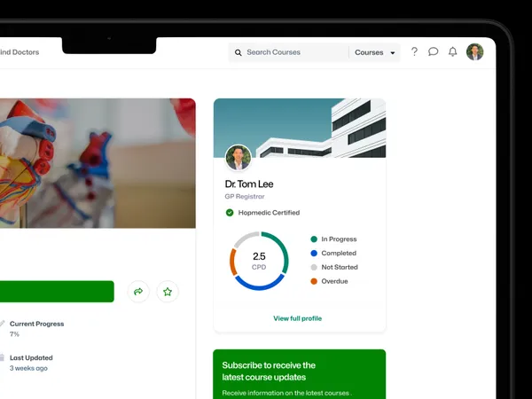Click the search magnifier icon
Screen dimensions: 532x399
tap(239, 52)
